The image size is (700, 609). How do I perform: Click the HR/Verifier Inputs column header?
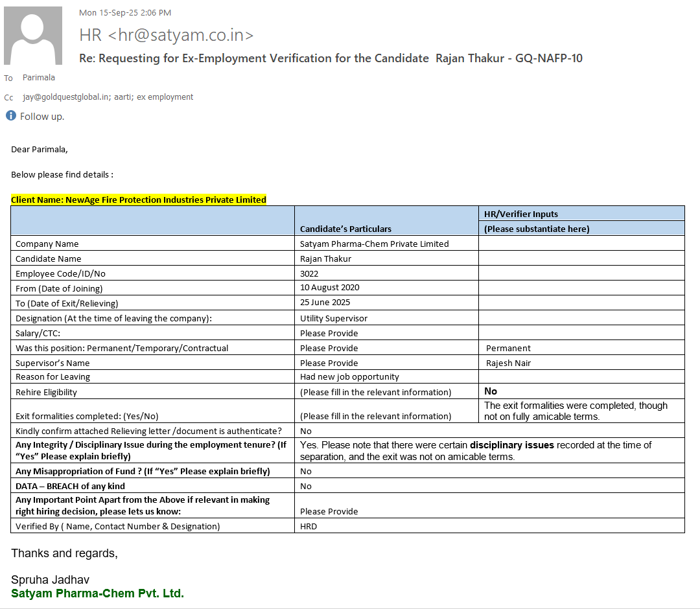pyautogui.click(x=521, y=214)
